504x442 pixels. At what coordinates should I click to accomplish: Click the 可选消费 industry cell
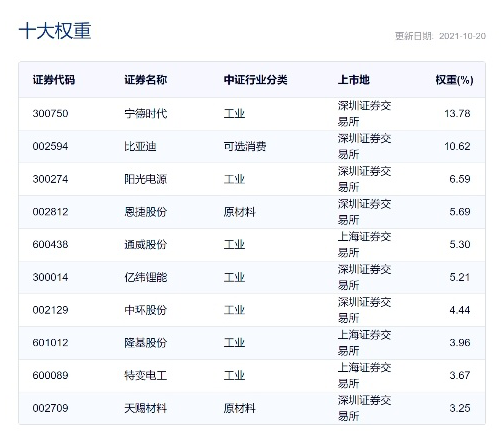point(245,146)
